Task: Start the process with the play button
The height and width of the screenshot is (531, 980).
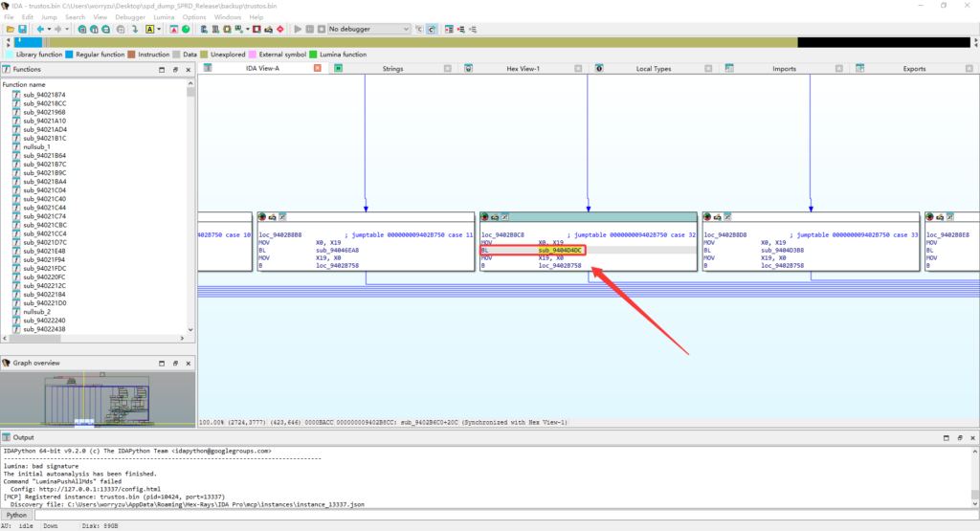Action: coord(299,30)
